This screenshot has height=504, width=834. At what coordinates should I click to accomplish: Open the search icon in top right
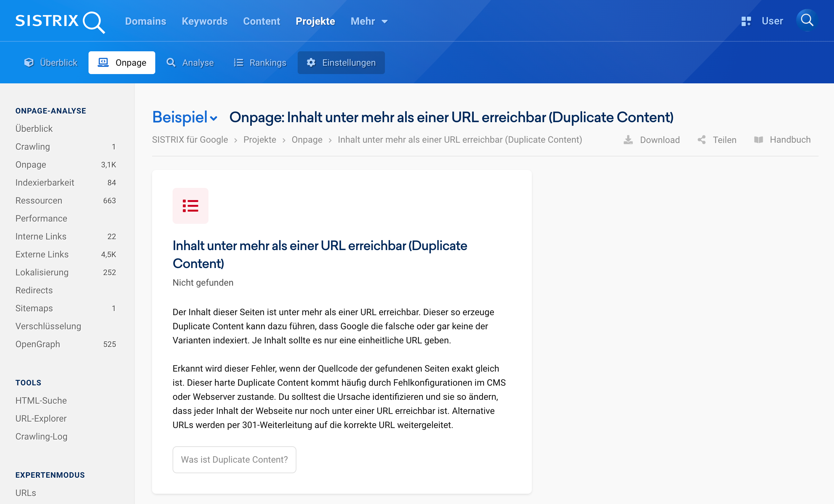coord(807,20)
